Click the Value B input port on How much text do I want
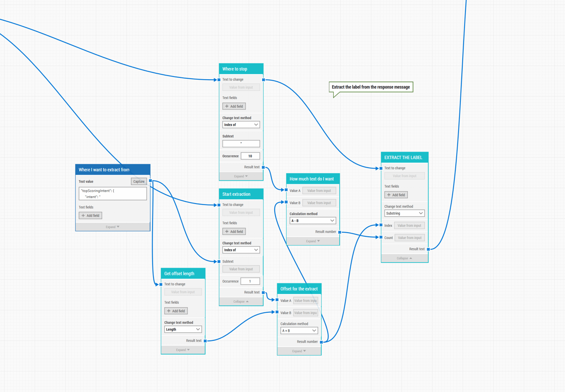The width and height of the screenshot is (565, 392). [x=287, y=203]
